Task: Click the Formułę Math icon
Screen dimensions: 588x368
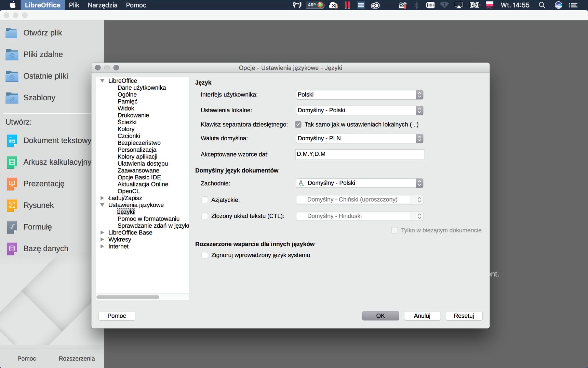Action: 12,227
